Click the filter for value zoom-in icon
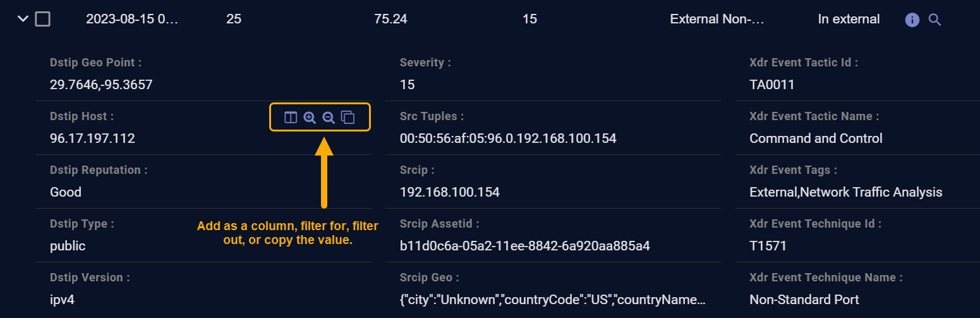Viewport: 980px width, 318px height. (x=310, y=118)
